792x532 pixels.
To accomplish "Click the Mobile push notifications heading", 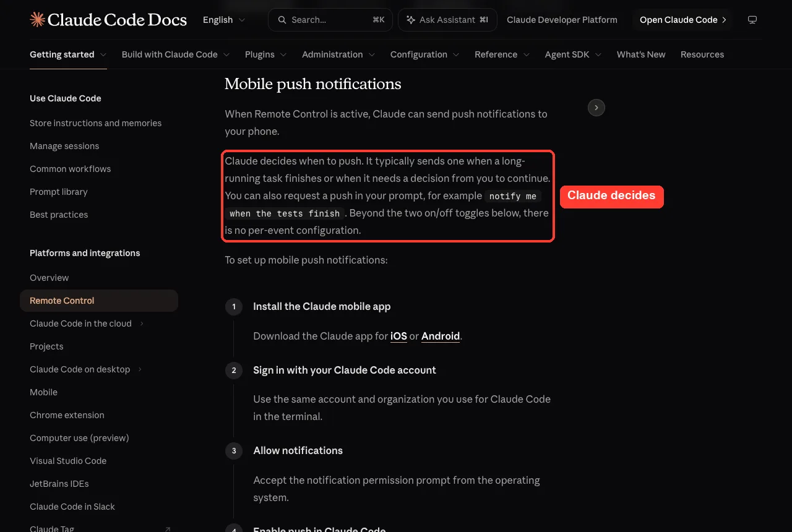I will point(313,84).
